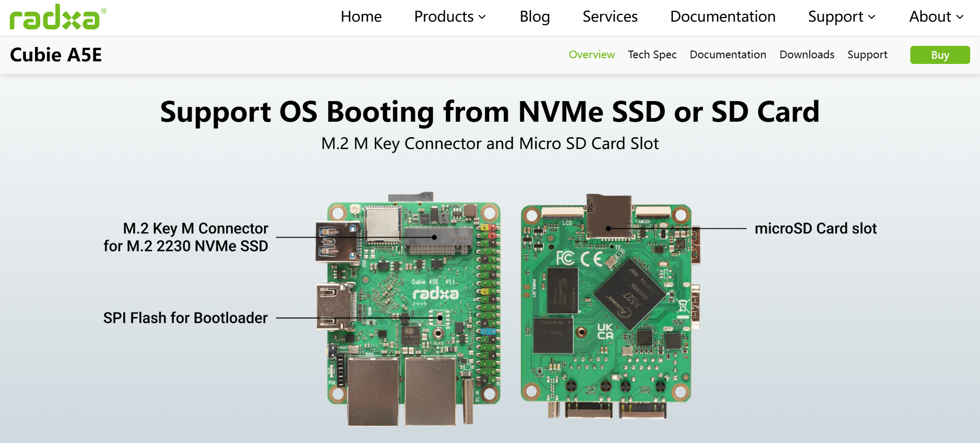Open Documentation in the top navigation

(722, 17)
